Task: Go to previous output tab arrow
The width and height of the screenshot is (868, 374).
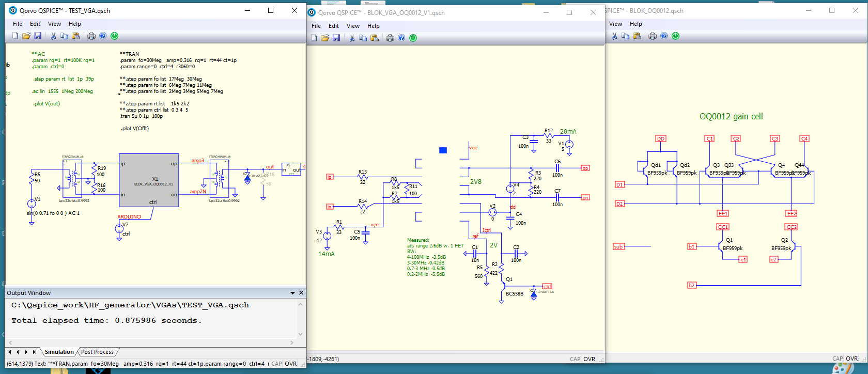Action: click(x=18, y=352)
